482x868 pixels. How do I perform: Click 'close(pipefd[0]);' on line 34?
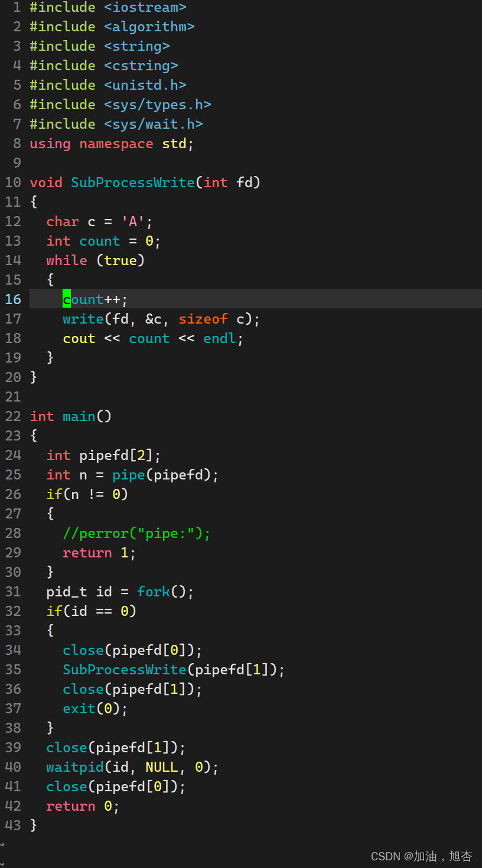[x=133, y=651]
